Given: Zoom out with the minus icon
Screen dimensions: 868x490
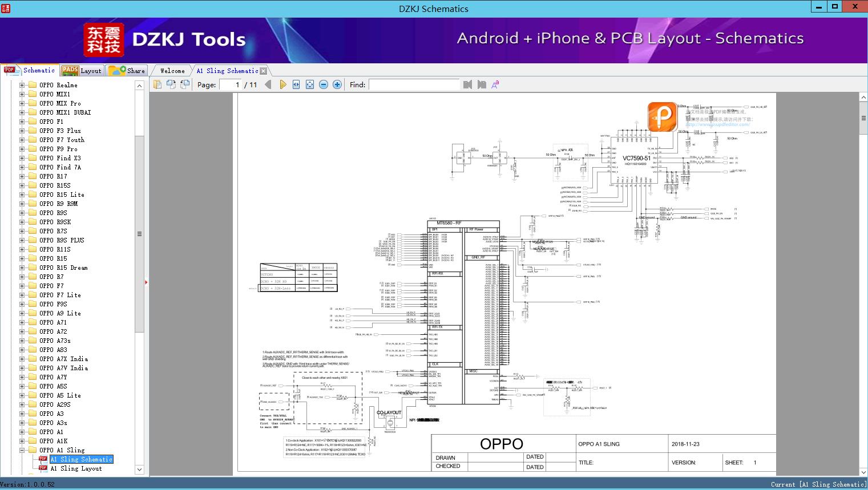Looking at the screenshot, I should (324, 84).
